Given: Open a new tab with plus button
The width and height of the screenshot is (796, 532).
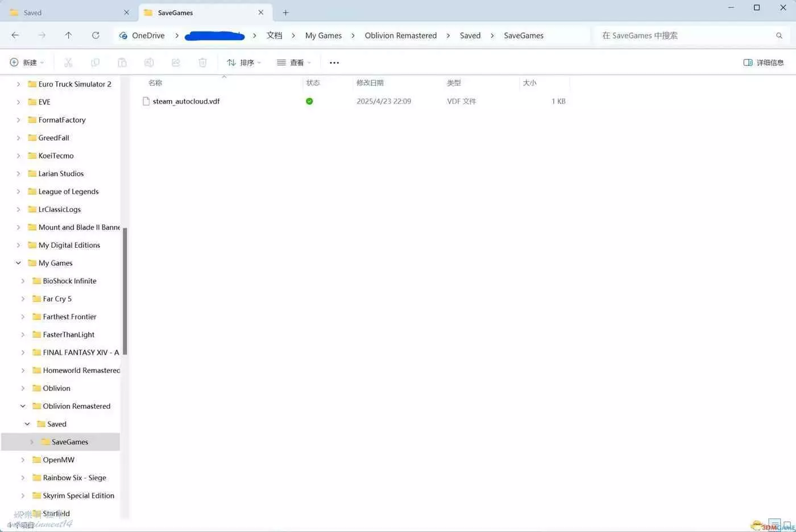Looking at the screenshot, I should click(x=285, y=13).
